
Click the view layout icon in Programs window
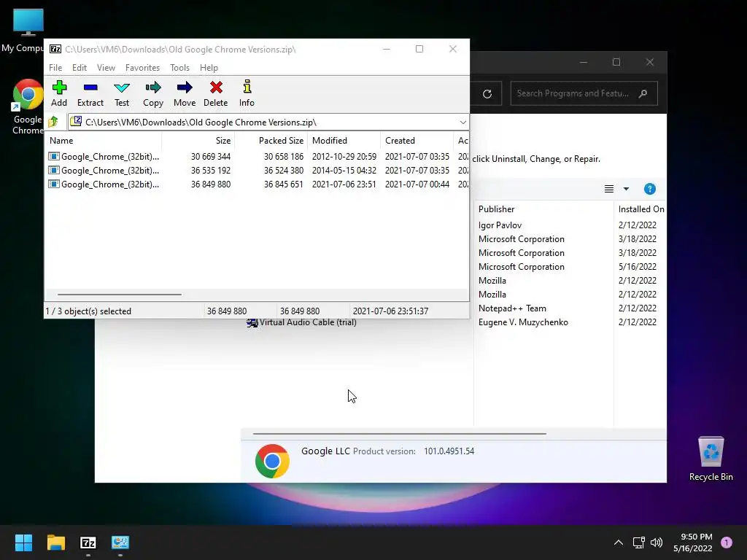tap(609, 189)
